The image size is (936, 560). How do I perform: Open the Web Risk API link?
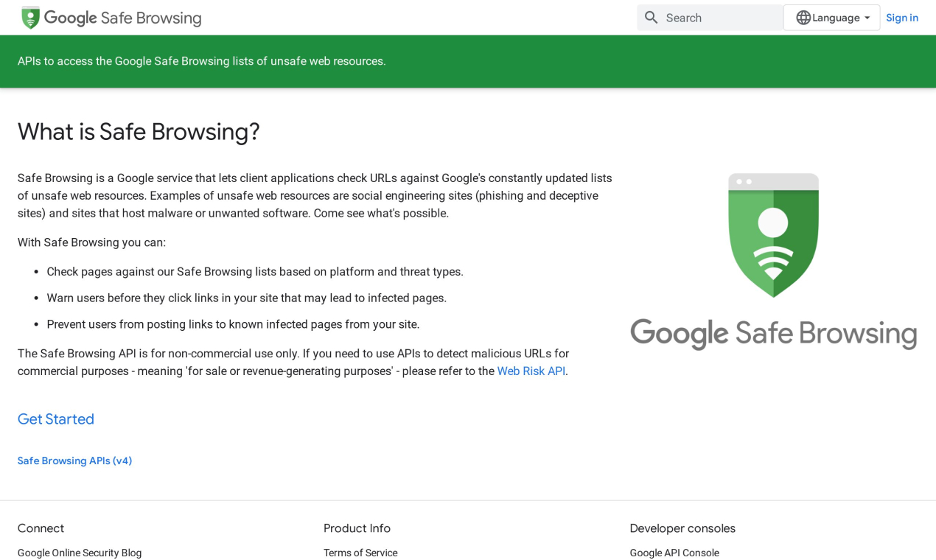[x=531, y=371]
